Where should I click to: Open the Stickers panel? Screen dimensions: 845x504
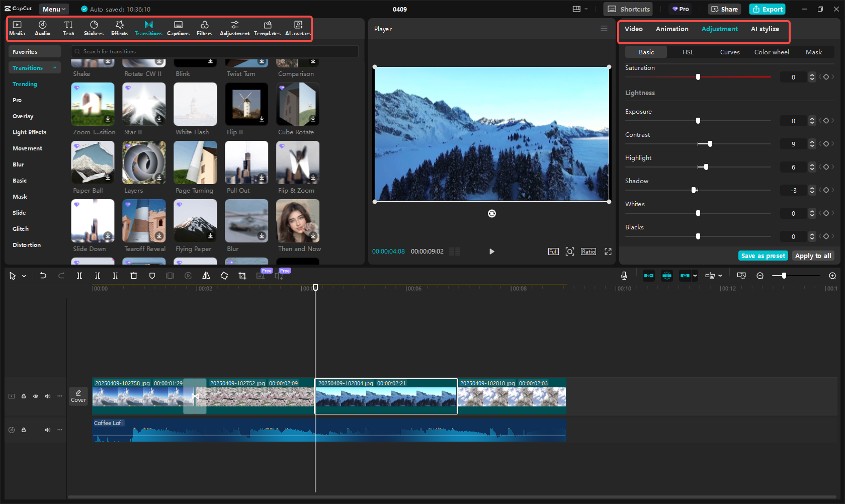coord(94,28)
